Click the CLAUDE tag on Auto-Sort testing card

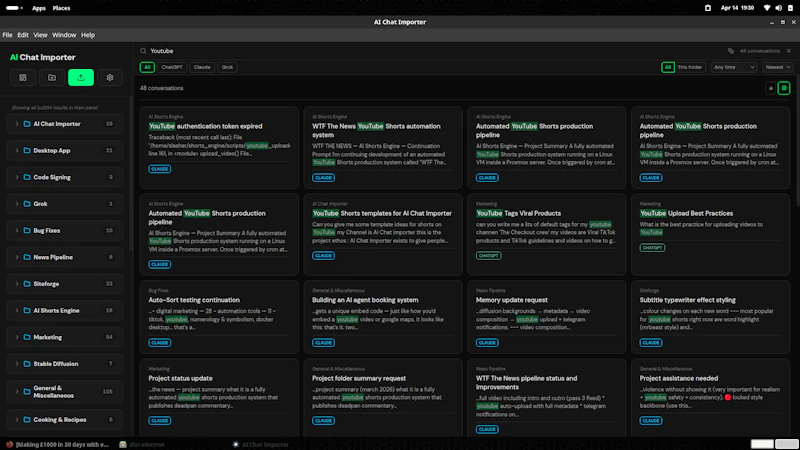160,343
